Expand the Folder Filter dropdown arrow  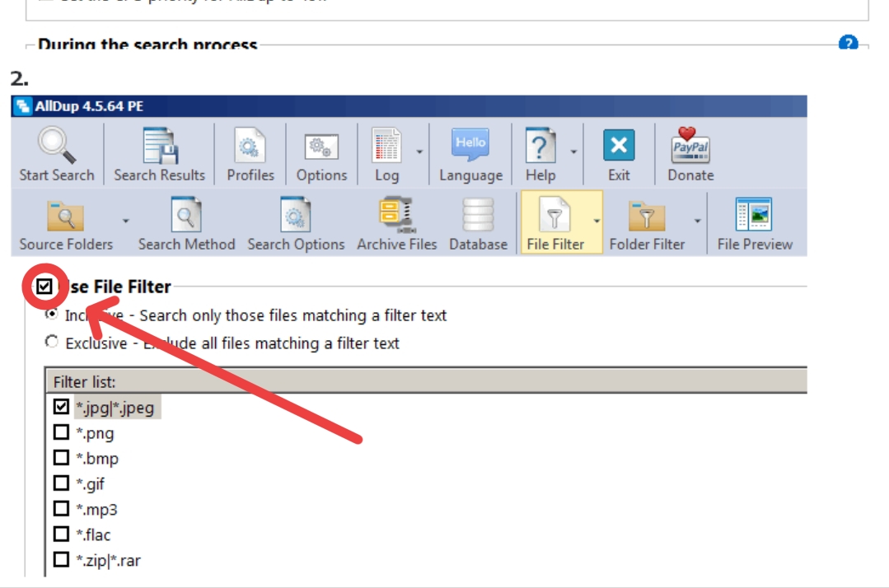pos(698,221)
